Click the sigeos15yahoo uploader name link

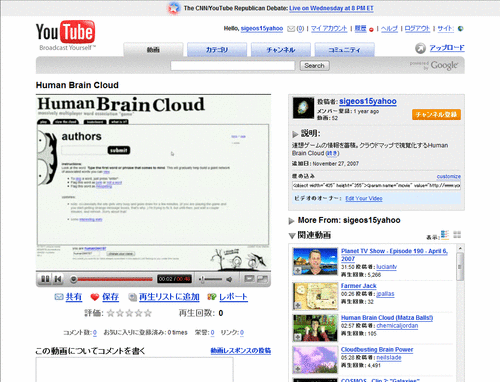click(x=368, y=101)
